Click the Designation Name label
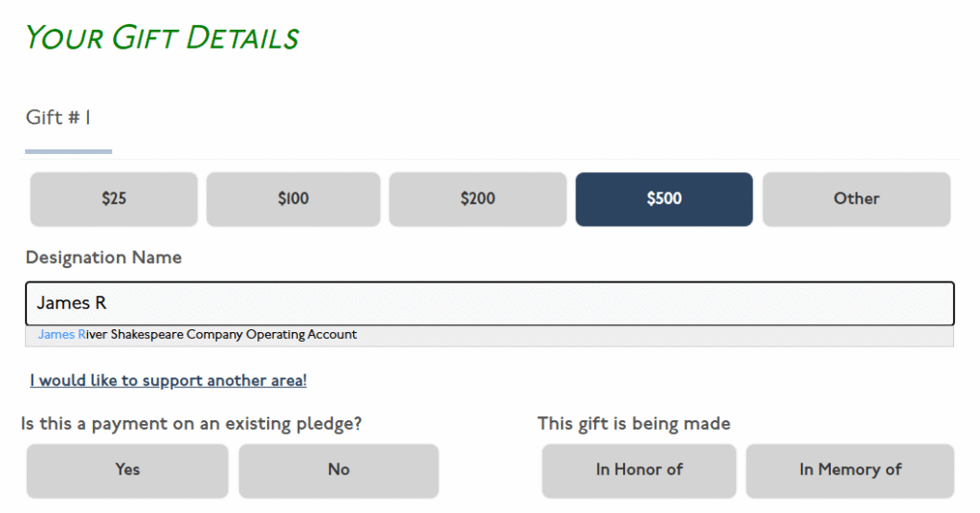The image size is (980, 513). (x=103, y=257)
